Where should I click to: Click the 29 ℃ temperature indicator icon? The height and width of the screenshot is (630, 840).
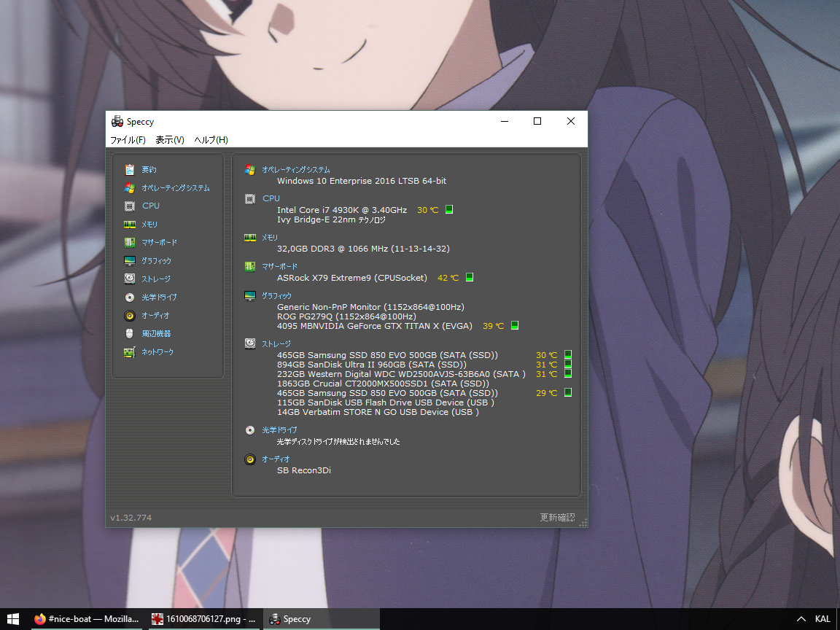569,392
